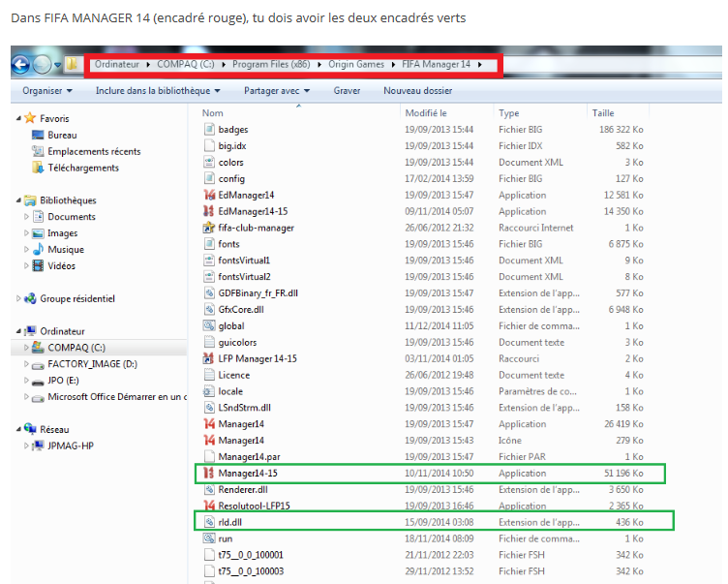Click the Manager14 Application row icon
This screenshot has width=728, height=584.
209,423
